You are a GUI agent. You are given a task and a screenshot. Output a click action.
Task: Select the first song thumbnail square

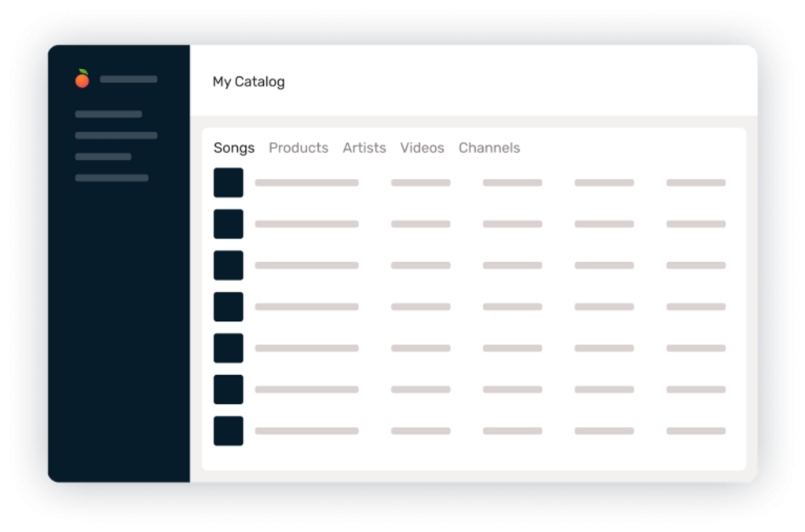228,182
